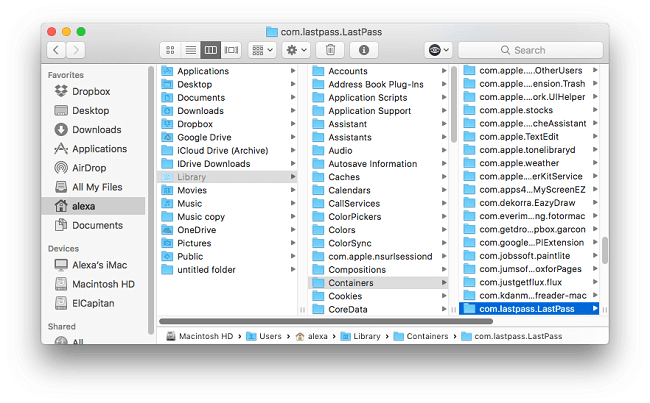Expand the Calendars folder arrow
Image resolution: width=650 pixels, height=403 pixels.
click(444, 190)
